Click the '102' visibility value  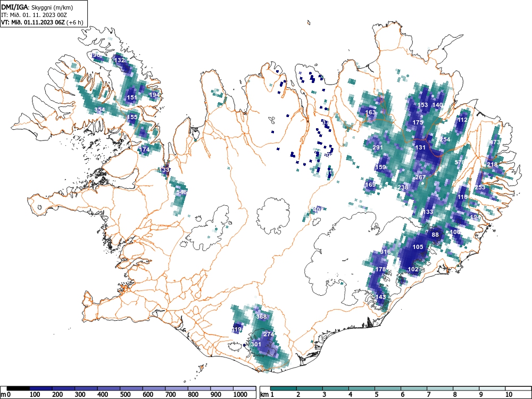[413, 269]
